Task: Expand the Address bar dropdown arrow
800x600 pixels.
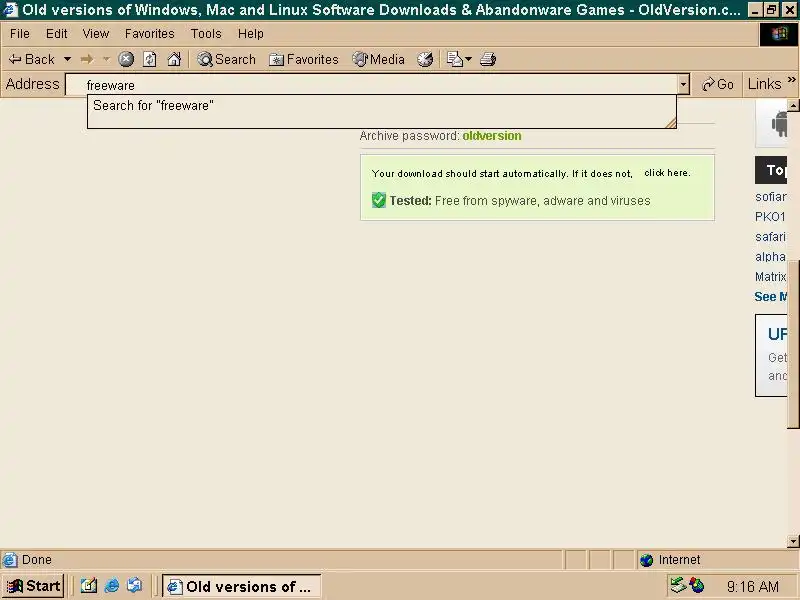Action: (684, 85)
